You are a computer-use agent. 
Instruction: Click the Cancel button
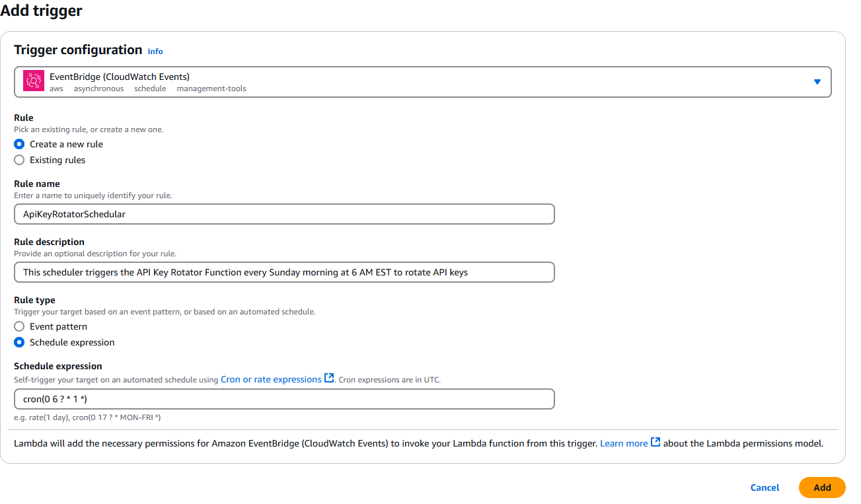click(765, 487)
